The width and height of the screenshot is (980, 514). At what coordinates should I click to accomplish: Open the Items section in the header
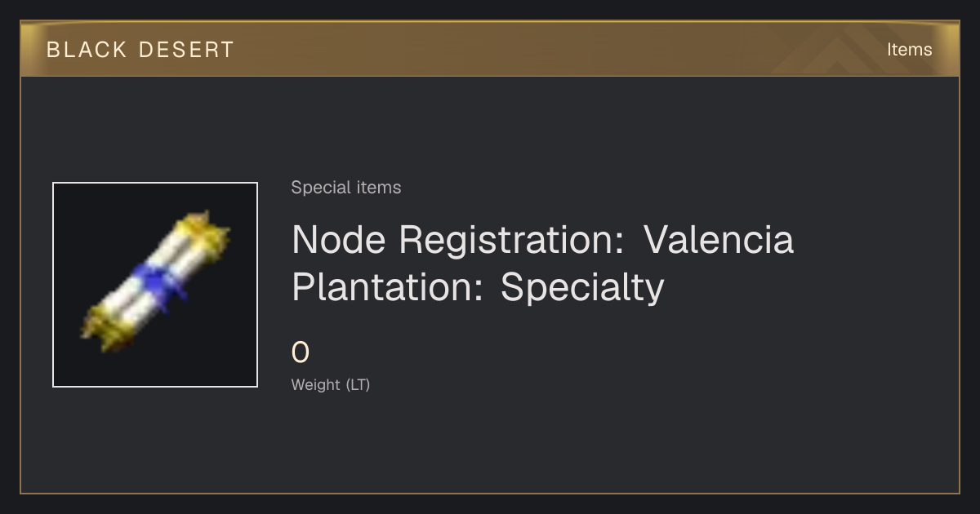click(909, 50)
